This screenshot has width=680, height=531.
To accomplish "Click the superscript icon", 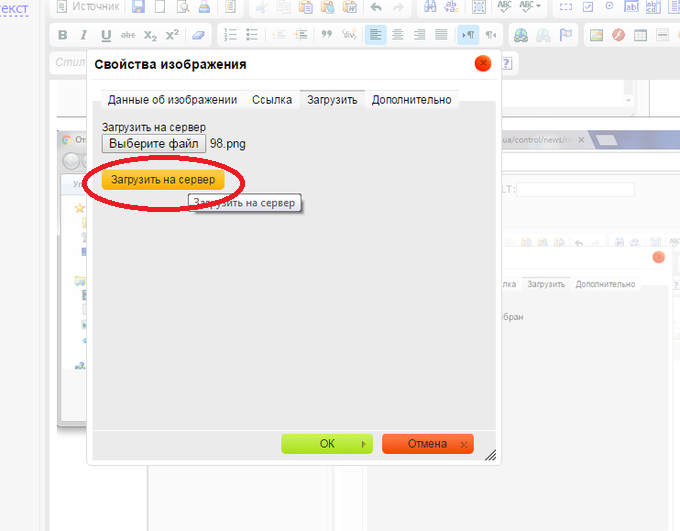I will (x=172, y=35).
